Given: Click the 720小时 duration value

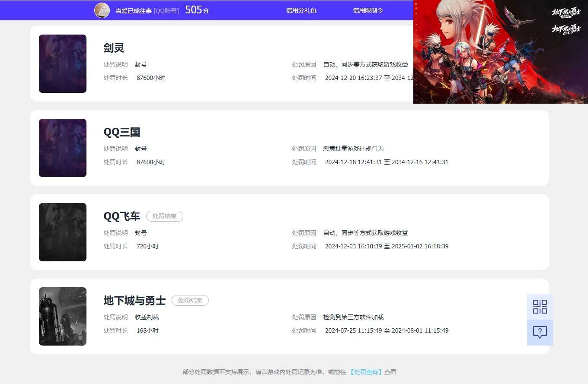Looking at the screenshot, I should click(147, 247).
